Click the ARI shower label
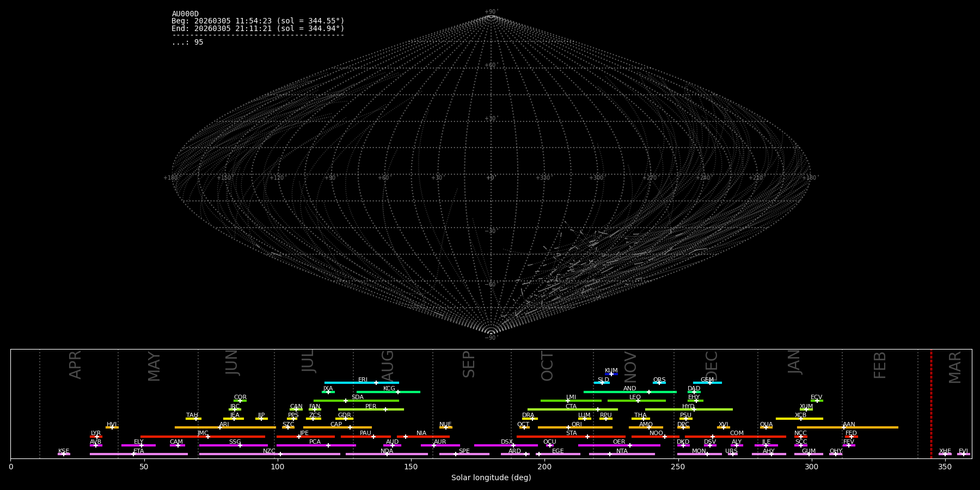980x490 pixels. tap(224, 425)
